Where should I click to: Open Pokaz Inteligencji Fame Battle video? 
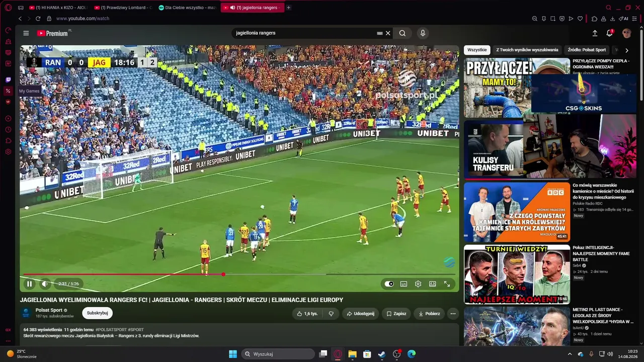pos(517,274)
